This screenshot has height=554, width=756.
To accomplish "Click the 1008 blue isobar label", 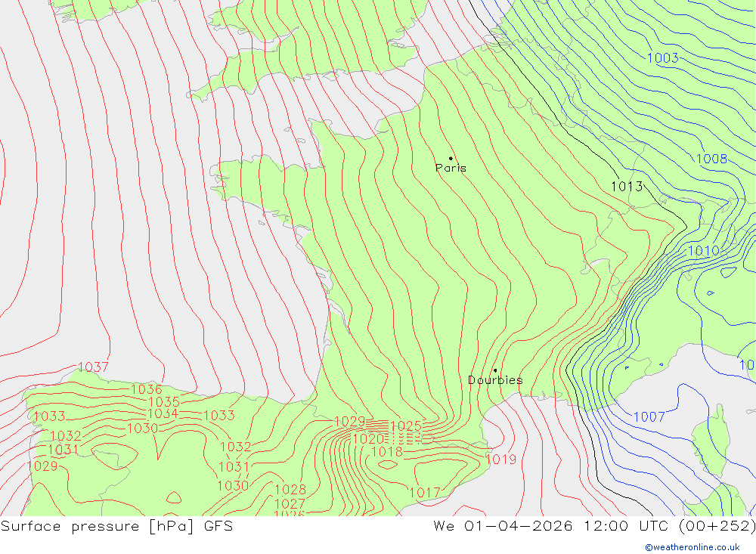I will (x=711, y=159).
